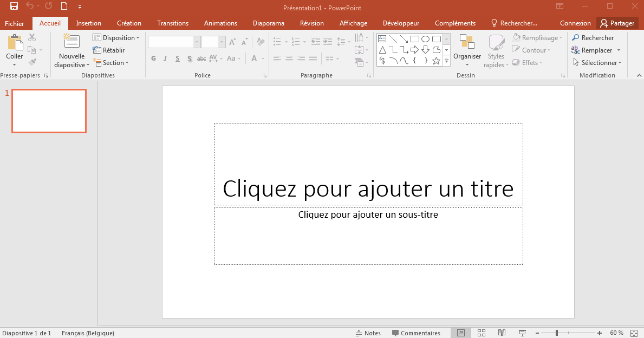Viewport: 644px width, 338px height.
Task: Switch to the Insertion tab
Action: tap(88, 23)
